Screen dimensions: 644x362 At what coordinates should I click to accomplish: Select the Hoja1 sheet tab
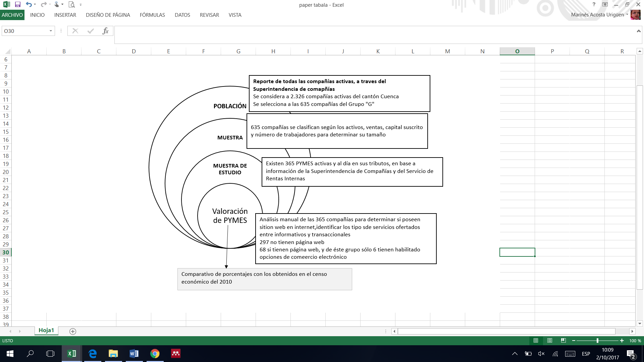coord(46,330)
